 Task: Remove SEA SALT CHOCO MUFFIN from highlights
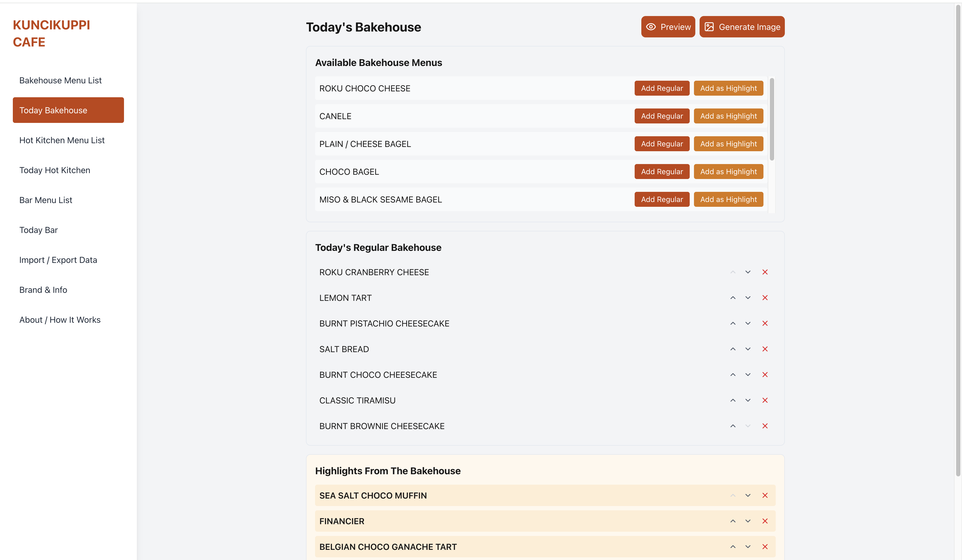(x=765, y=495)
